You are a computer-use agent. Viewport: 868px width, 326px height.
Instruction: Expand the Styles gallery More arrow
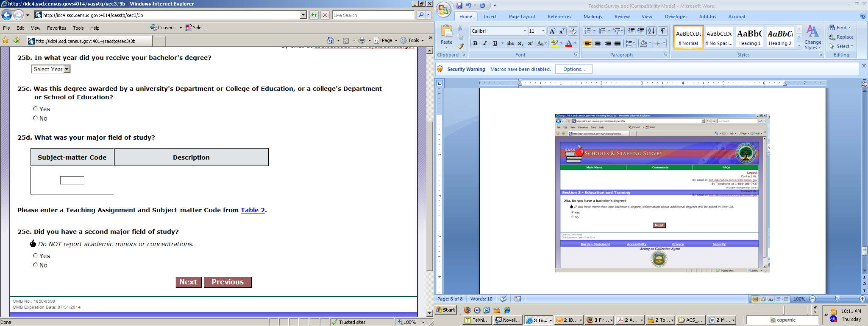pyautogui.click(x=799, y=45)
